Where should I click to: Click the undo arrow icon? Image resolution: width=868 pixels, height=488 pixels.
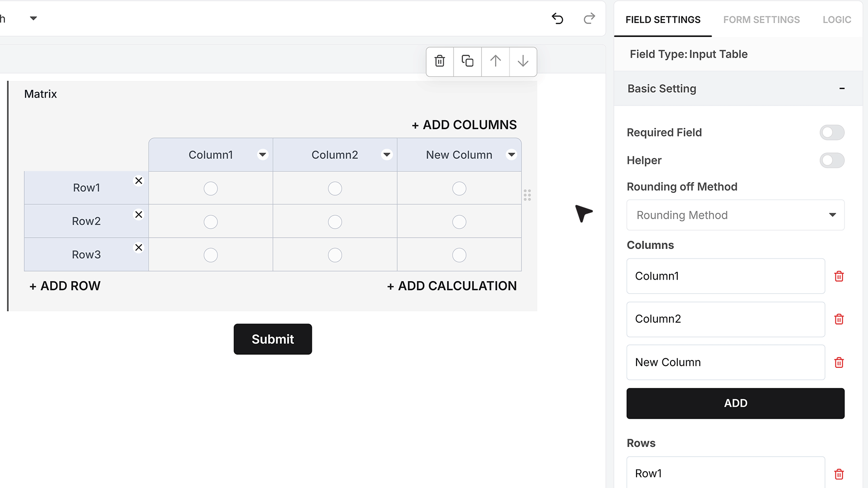tap(557, 19)
